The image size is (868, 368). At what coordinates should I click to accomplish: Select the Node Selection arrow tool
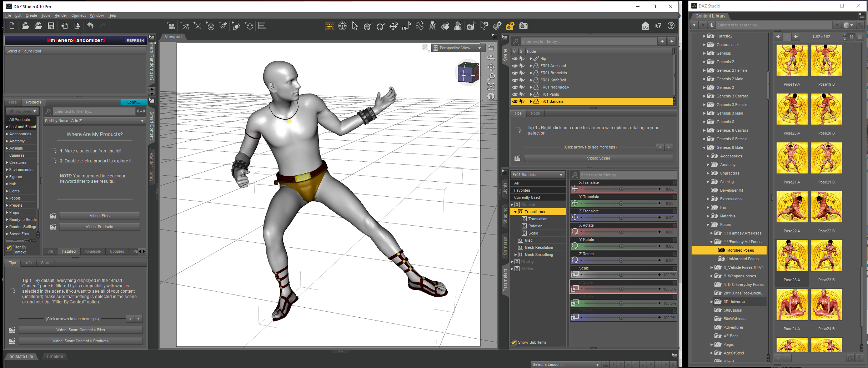(355, 26)
